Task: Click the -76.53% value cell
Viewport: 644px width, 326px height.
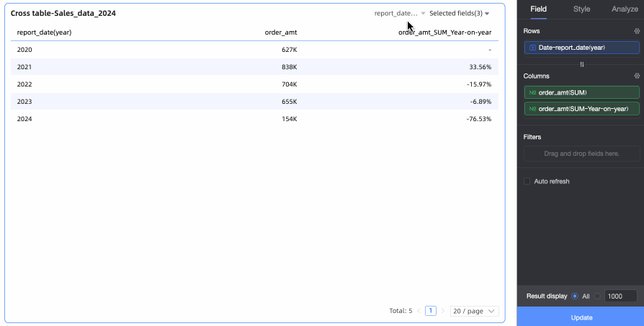Action: (479, 119)
